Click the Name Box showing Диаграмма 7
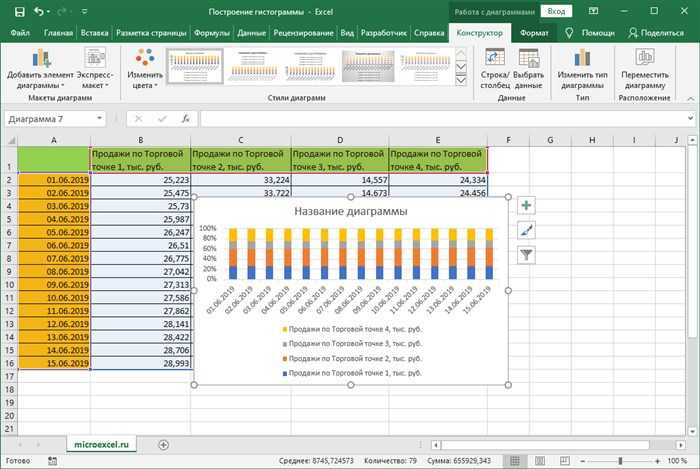The image size is (700, 469). pyautogui.click(x=50, y=119)
